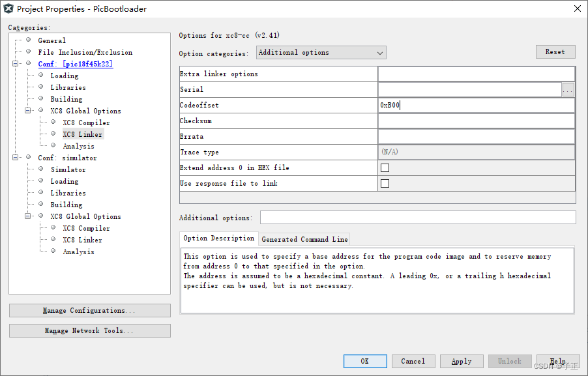The image size is (588, 376).
Task: Enable Use response file to link
Action: [x=385, y=183]
